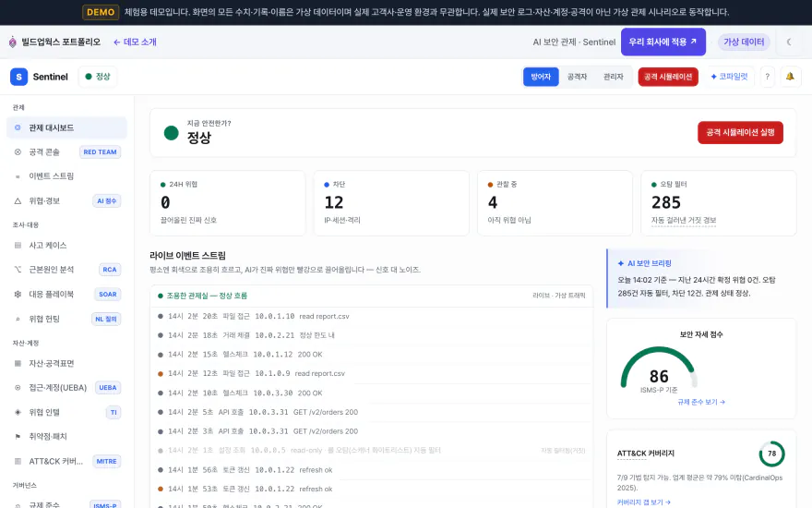Image resolution: width=812 pixels, height=508 pixels.
Task: Select event row 14시 2분 3초 API 호출
Action: [x=371, y=431]
